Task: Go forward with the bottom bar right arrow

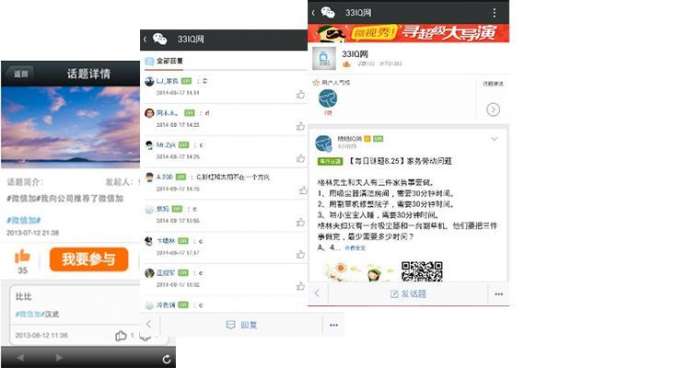Action: pyautogui.click(x=59, y=358)
